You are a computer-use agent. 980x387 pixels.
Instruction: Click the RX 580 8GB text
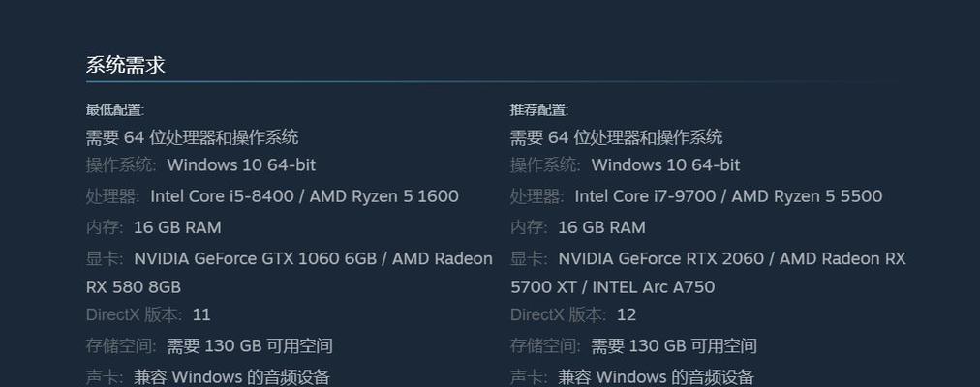tap(133, 287)
